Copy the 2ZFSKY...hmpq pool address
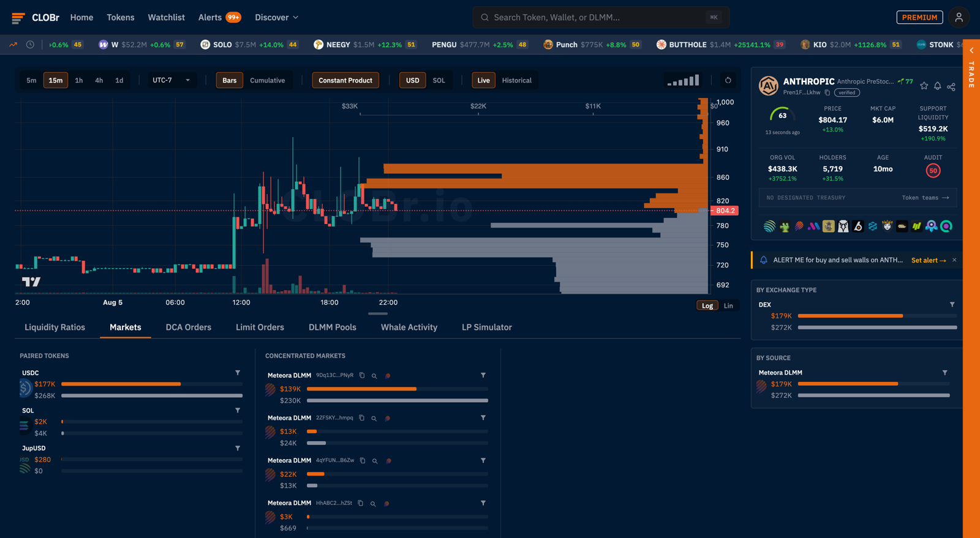The height and width of the screenshot is (538, 980). click(361, 418)
